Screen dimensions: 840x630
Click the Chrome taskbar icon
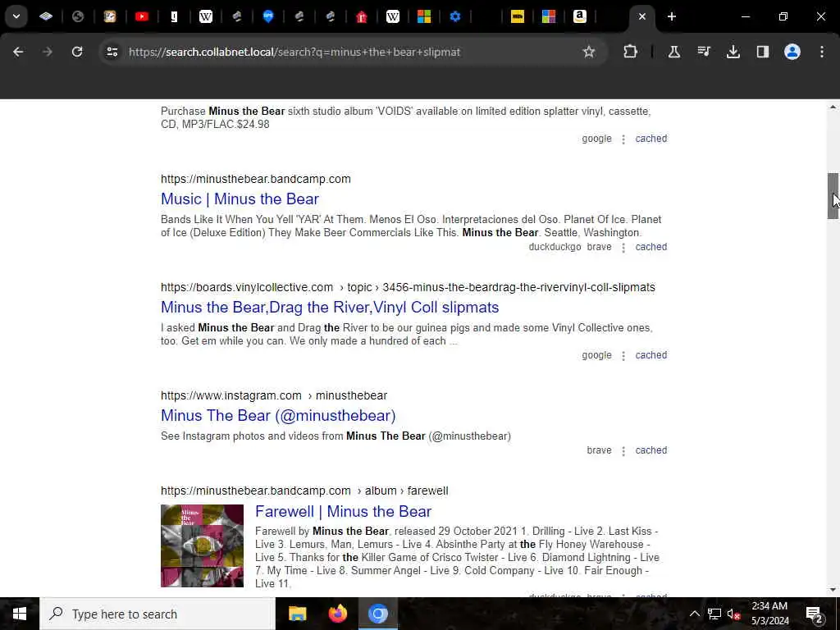click(x=377, y=614)
